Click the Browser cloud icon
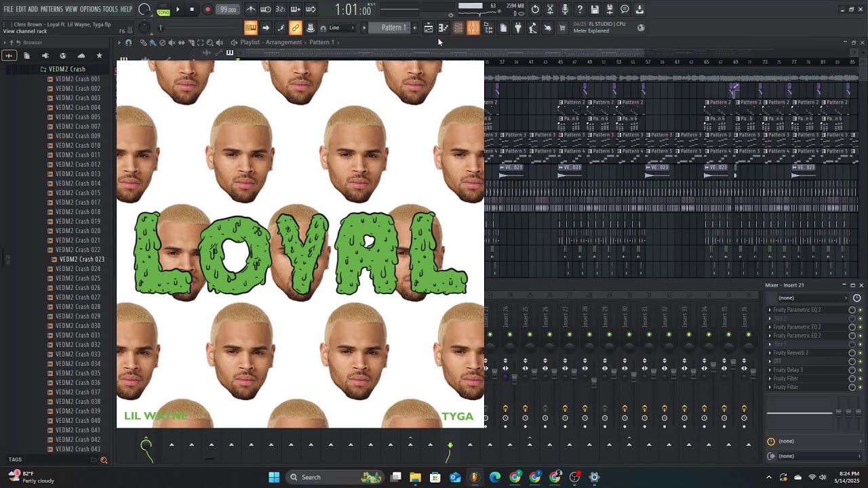Image resolution: width=868 pixels, height=488 pixels. (x=81, y=56)
